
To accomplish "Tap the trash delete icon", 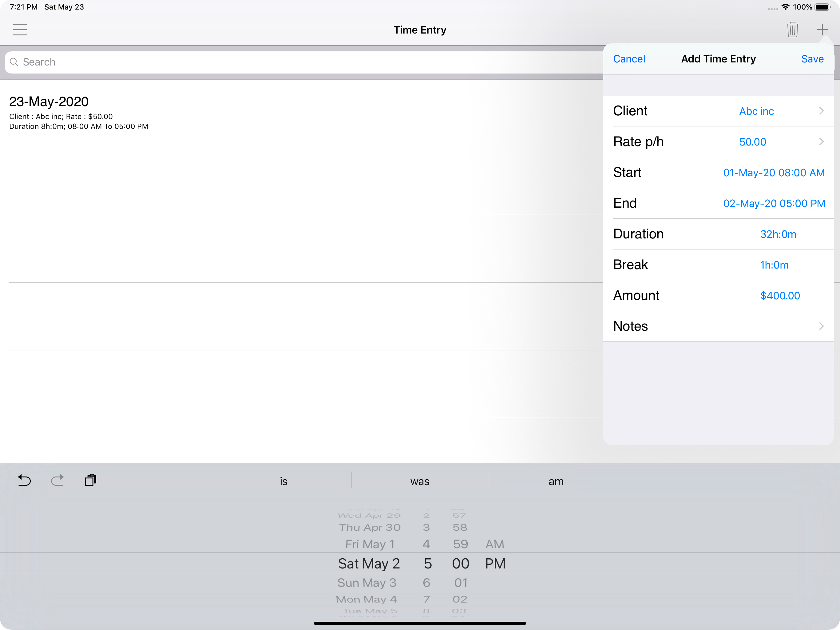I will [x=792, y=30].
